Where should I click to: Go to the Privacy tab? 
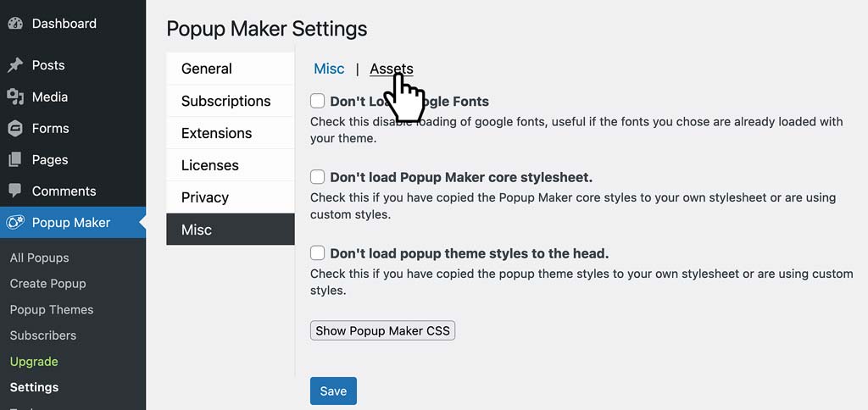click(x=231, y=197)
